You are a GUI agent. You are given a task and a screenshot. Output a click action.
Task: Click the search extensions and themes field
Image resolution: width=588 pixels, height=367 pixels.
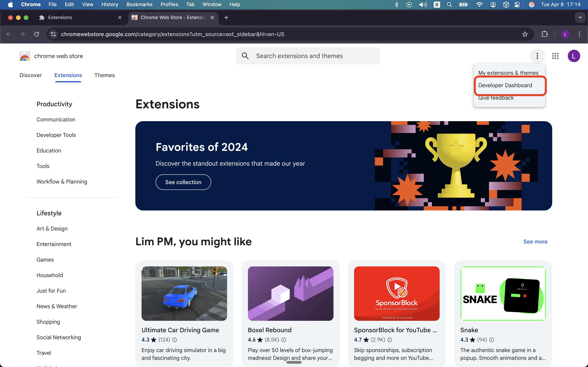(x=308, y=56)
